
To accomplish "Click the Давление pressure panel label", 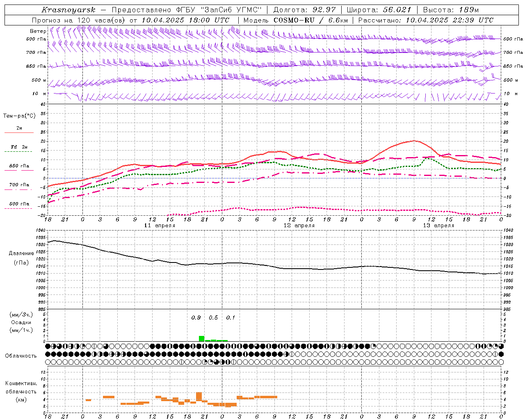I will click(21, 253).
